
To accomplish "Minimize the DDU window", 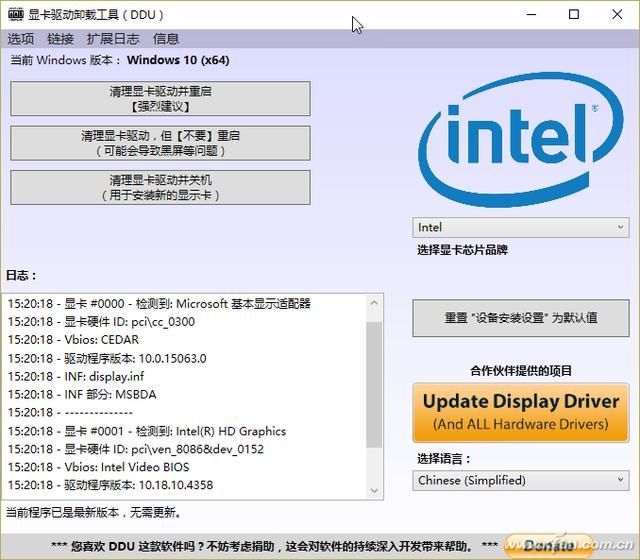I will tap(531, 14).
